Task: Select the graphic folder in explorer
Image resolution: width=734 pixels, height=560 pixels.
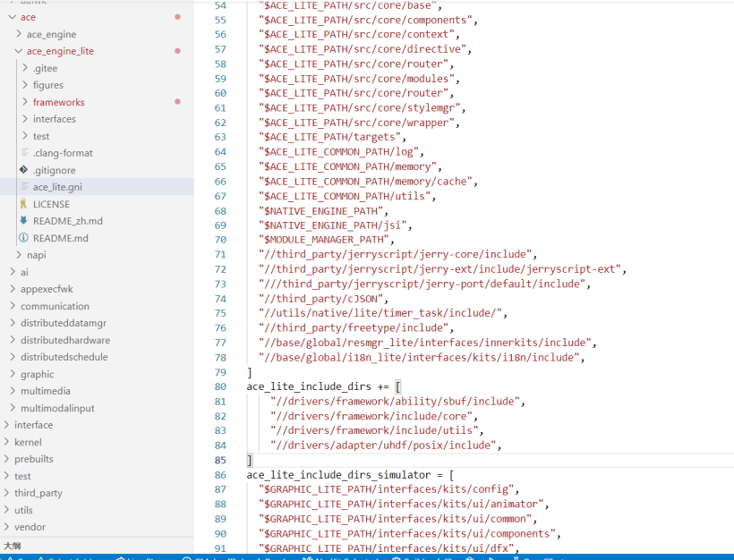Action: (37, 374)
